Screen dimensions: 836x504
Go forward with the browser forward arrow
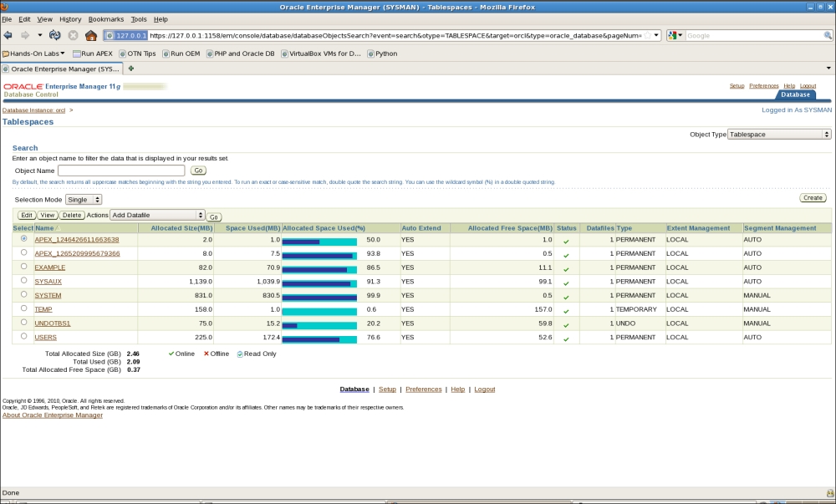coord(25,35)
